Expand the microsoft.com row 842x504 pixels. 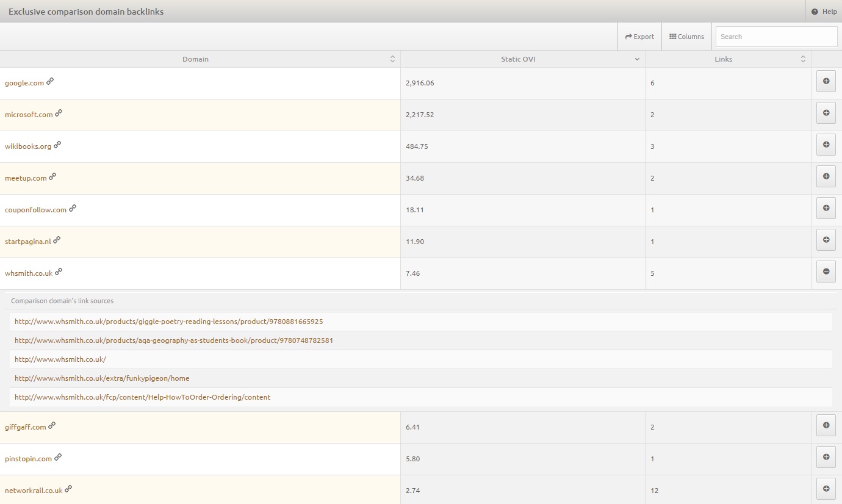[826, 113]
